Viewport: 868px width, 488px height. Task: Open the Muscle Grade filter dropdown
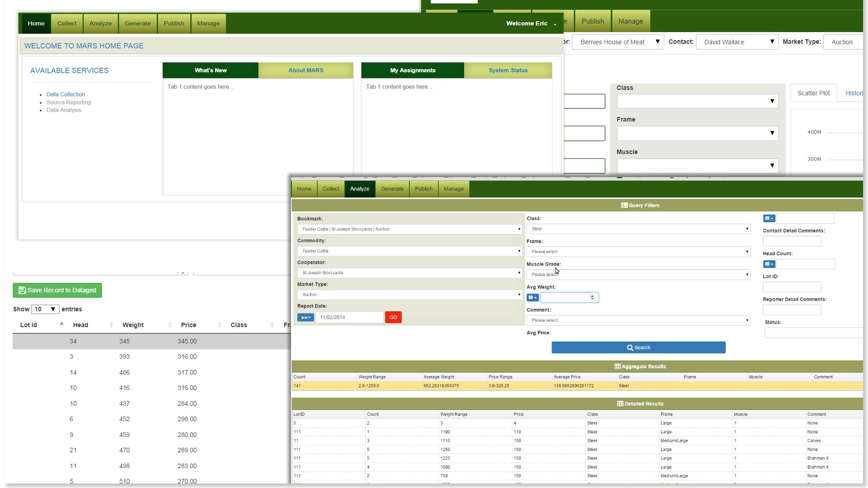click(x=638, y=274)
